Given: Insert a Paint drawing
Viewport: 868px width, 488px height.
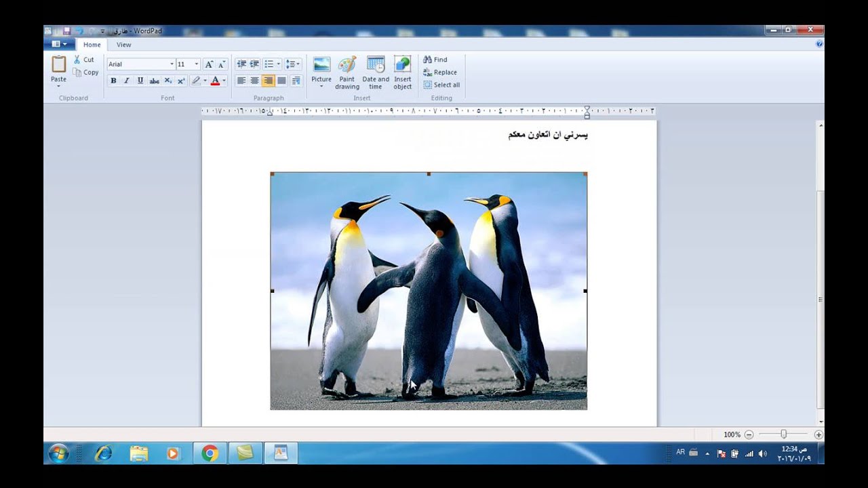Looking at the screenshot, I should [x=347, y=73].
